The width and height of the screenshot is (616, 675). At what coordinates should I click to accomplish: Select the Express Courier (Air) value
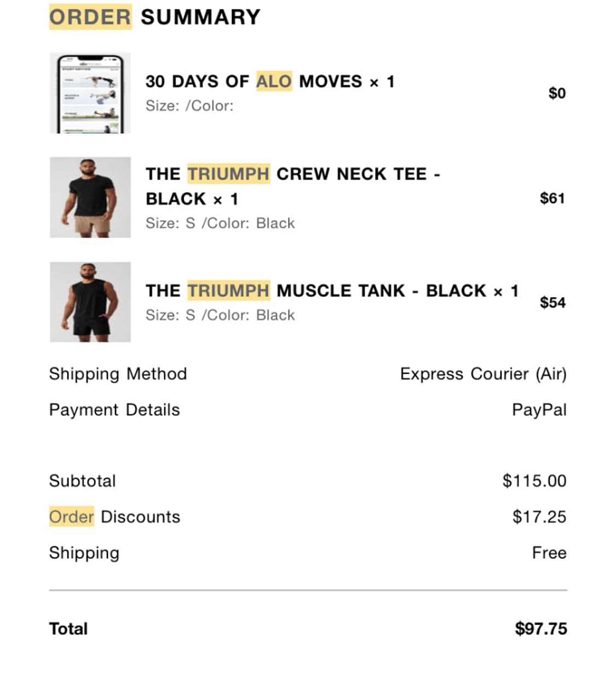coord(483,374)
